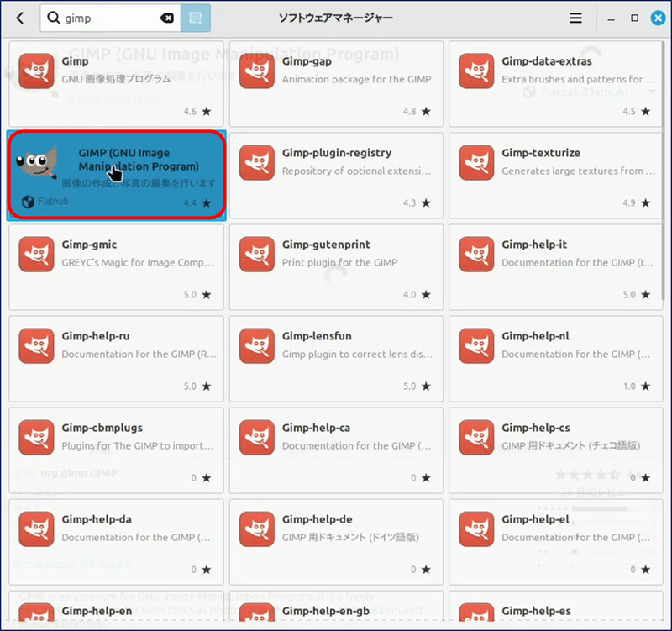Click the 4.9 star rating of Gimp-texturize
The width and height of the screenshot is (672, 631).
point(637,203)
